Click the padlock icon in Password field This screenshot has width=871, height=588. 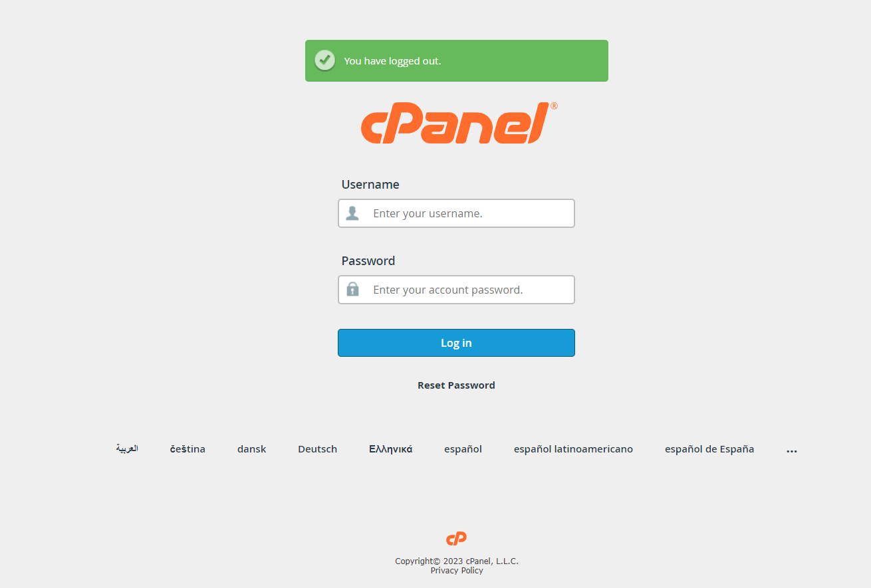coord(352,289)
